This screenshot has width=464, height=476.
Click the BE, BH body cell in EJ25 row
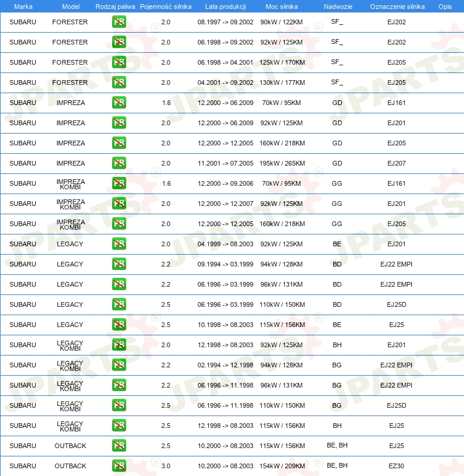coord(337,445)
